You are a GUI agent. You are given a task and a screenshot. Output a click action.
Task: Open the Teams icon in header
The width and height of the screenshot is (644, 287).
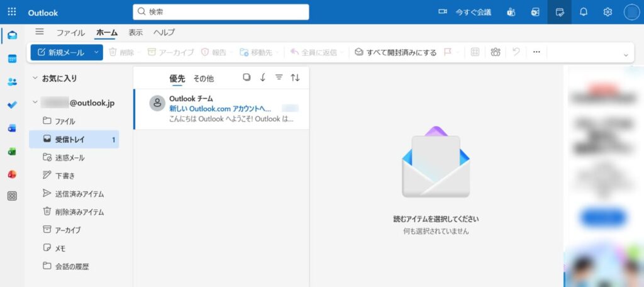511,12
